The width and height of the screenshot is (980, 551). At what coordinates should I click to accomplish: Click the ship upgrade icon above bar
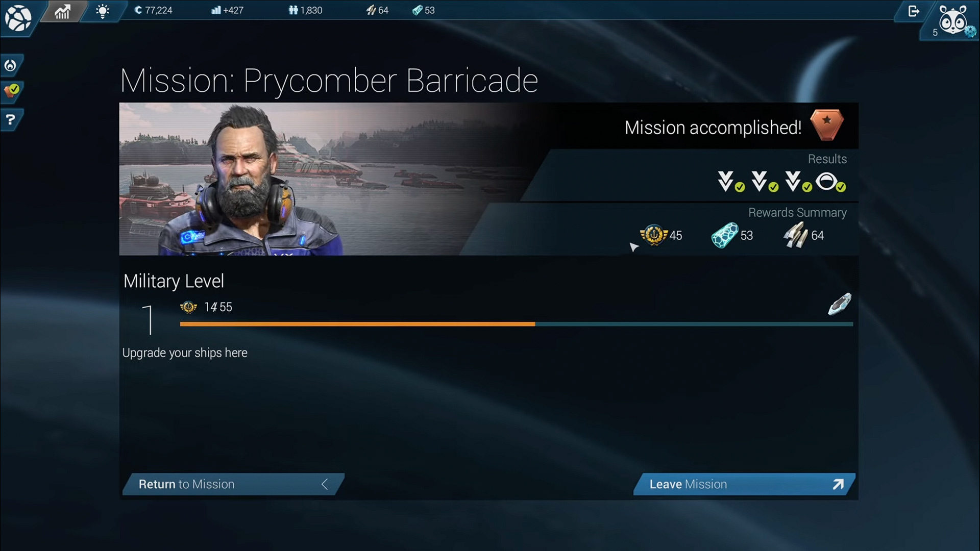click(840, 304)
